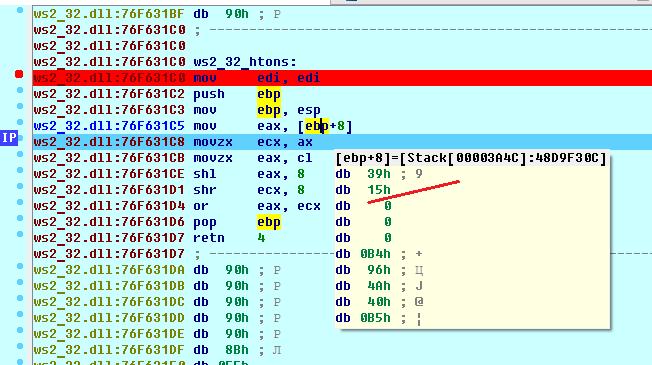Click breakpoint dot beside pop ebp line
652x365 pixels.
click(20, 218)
